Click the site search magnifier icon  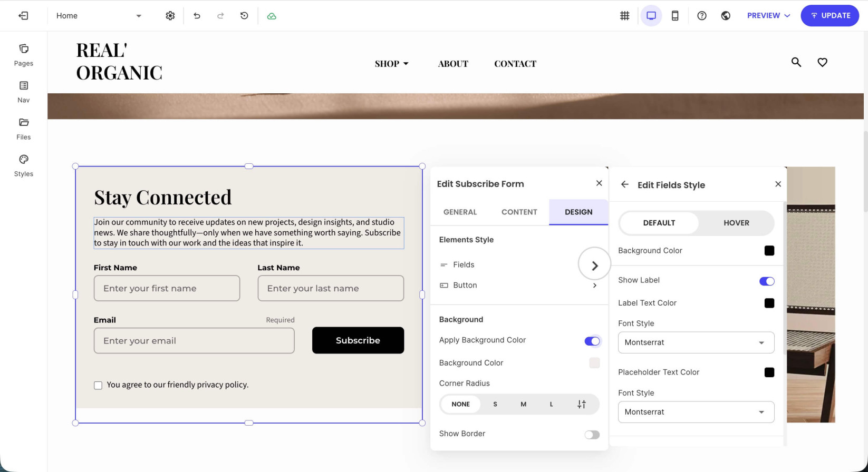point(796,62)
